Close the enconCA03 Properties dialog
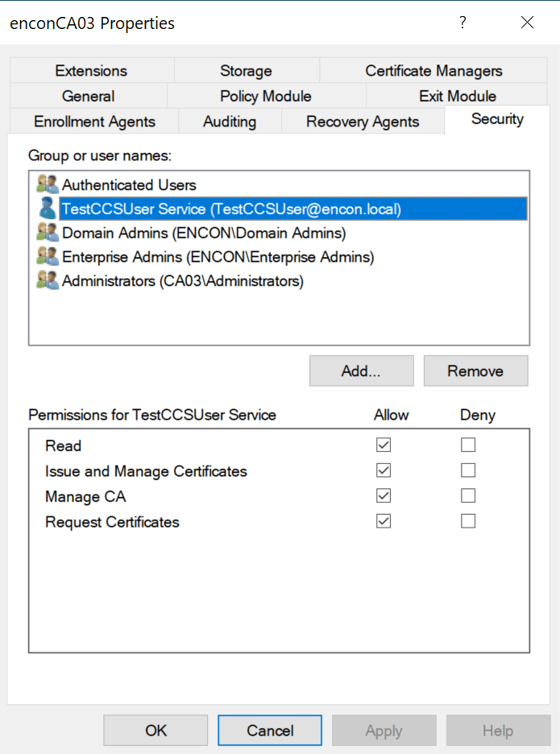Screen dimensions: 560x754 click(527, 23)
